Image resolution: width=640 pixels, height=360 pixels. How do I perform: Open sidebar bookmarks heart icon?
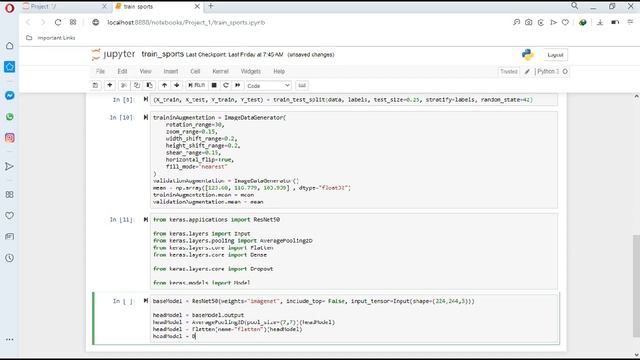(x=9, y=216)
